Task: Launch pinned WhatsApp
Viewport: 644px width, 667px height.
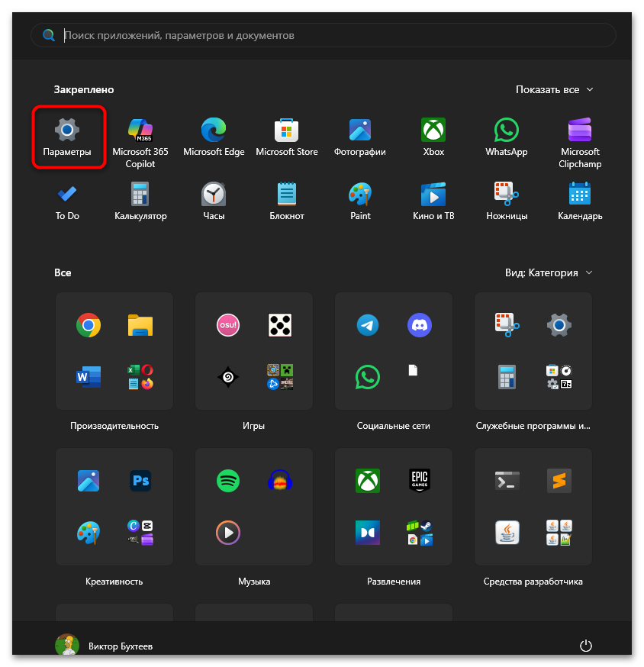Action: (506, 137)
